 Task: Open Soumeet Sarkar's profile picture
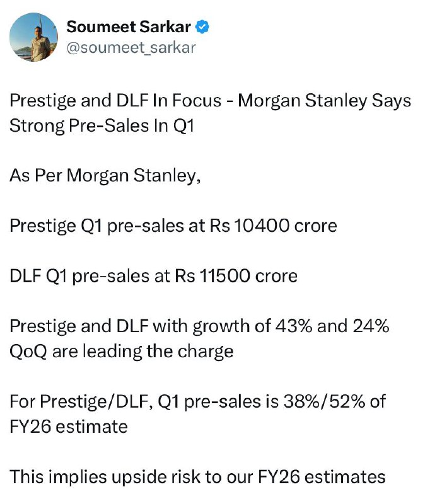pyautogui.click(x=33, y=37)
